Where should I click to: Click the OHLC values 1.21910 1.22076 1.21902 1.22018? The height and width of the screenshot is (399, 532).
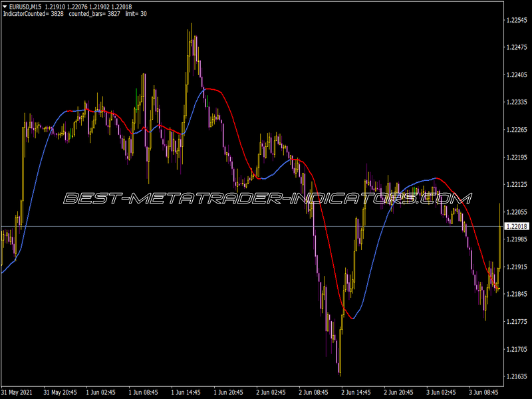(x=88, y=7)
